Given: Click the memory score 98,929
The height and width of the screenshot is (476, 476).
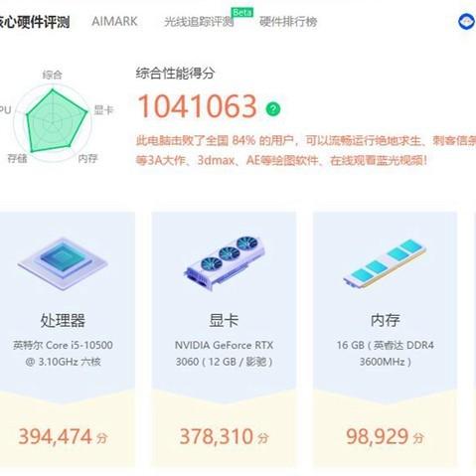Looking at the screenshot, I should 377,436.
